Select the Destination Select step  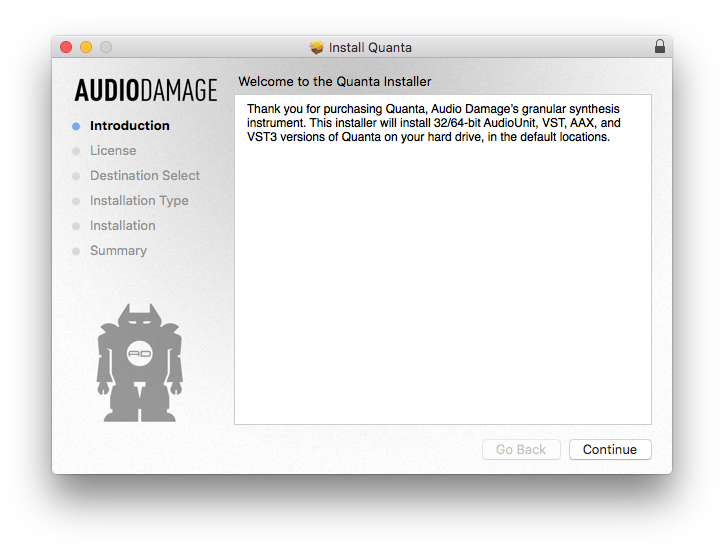tap(145, 175)
